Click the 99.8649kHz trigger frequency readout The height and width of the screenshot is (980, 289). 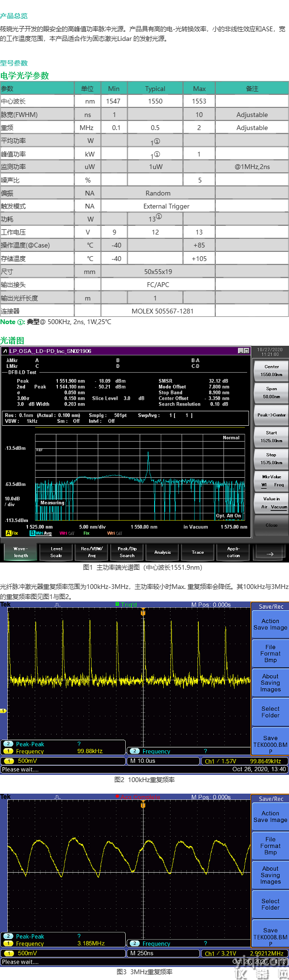pos(265,761)
